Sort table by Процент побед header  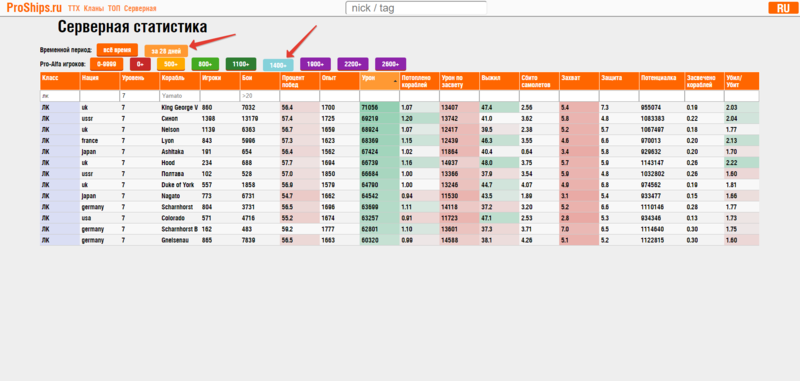click(299, 81)
